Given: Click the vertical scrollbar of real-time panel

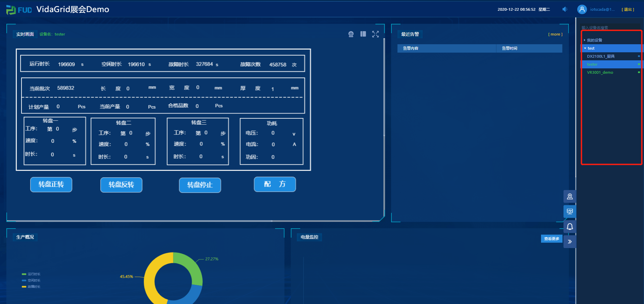Looking at the screenshot, I should [x=384, y=87].
